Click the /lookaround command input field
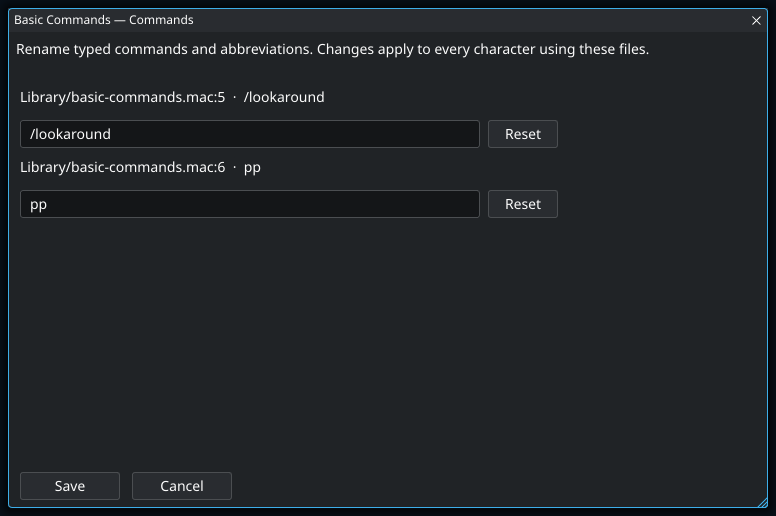This screenshot has height=516, width=776. click(x=249, y=134)
